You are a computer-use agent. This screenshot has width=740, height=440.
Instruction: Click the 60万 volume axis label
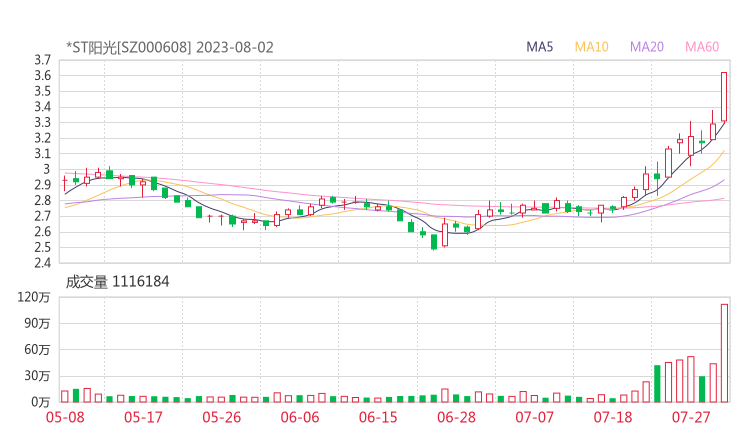(37, 349)
